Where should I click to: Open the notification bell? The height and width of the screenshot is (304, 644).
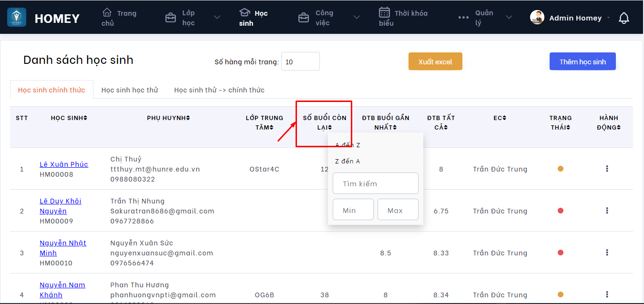[624, 18]
